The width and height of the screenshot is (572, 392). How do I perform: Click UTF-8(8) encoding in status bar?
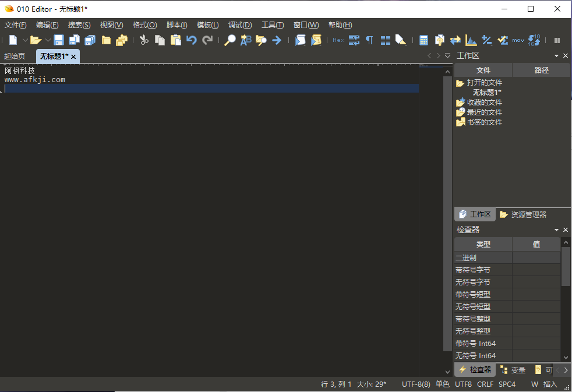pyautogui.click(x=416, y=384)
